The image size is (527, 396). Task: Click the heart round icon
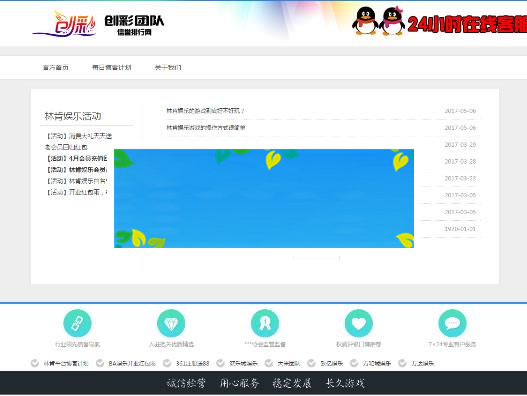(x=359, y=323)
